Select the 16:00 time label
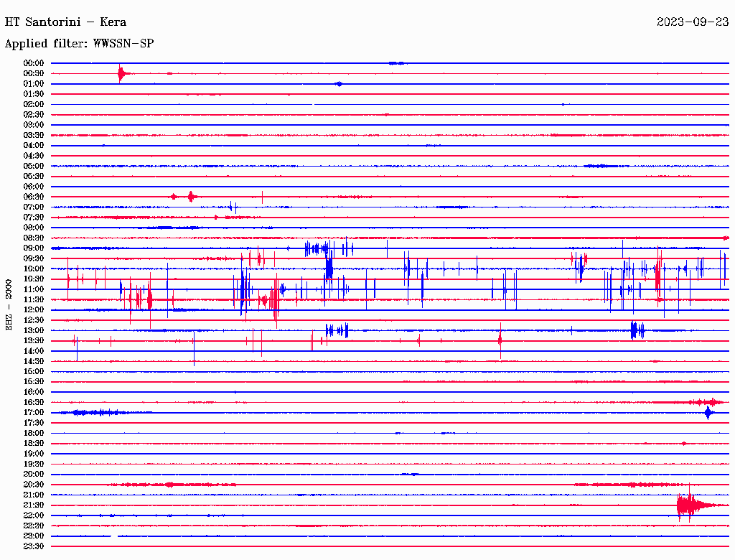 point(34,392)
